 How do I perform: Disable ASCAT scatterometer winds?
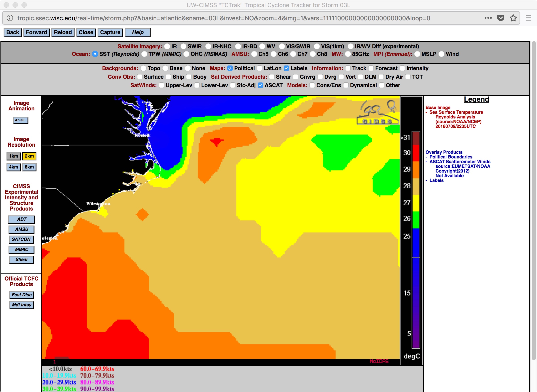click(260, 85)
